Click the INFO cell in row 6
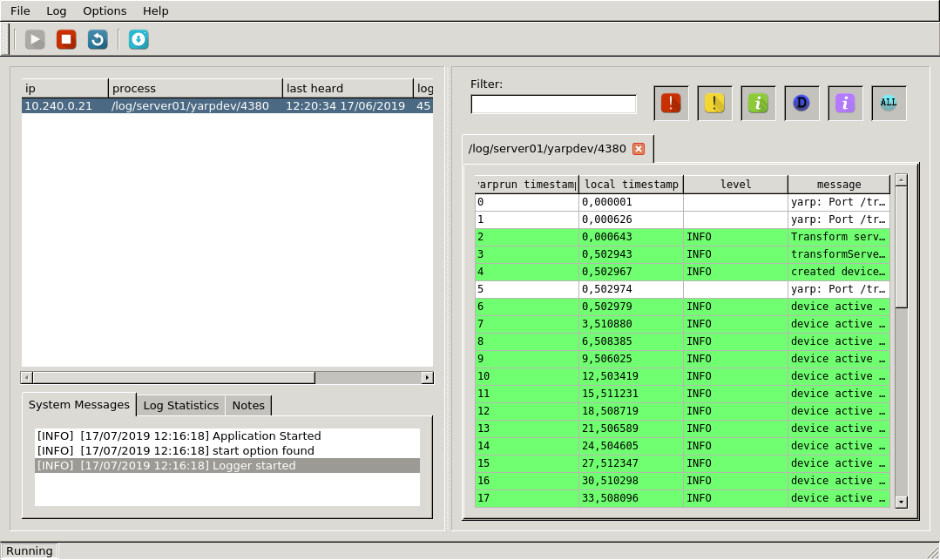 (735, 307)
